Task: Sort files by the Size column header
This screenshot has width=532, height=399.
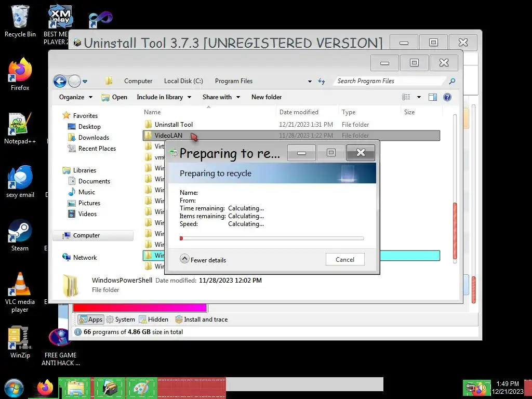Action: pos(422,112)
